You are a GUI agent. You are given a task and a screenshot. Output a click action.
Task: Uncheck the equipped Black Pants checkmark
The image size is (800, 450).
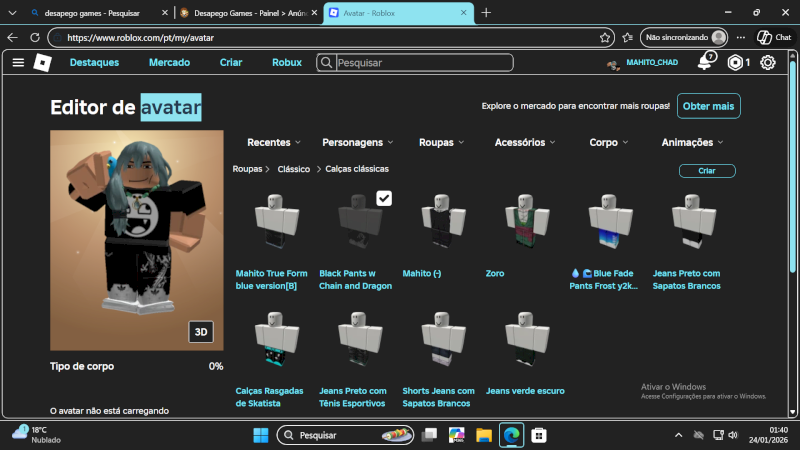click(384, 198)
